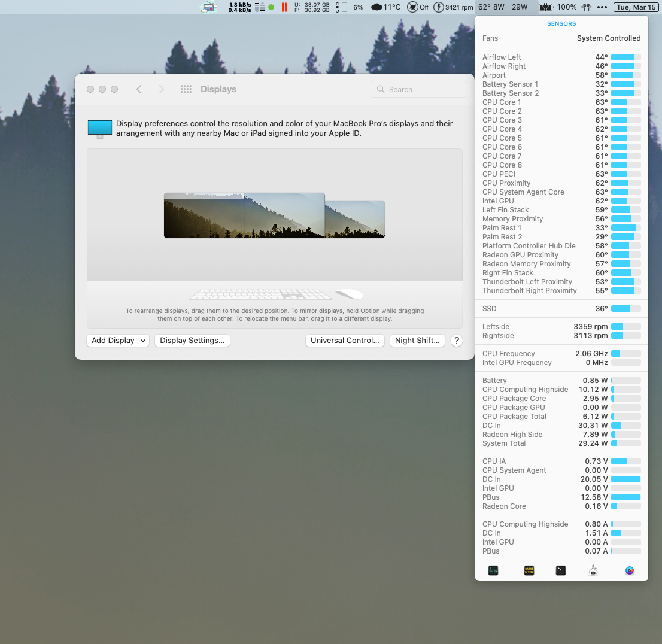The image size is (662, 644).
Task: Click the Fans System Controlled row
Action: point(561,38)
